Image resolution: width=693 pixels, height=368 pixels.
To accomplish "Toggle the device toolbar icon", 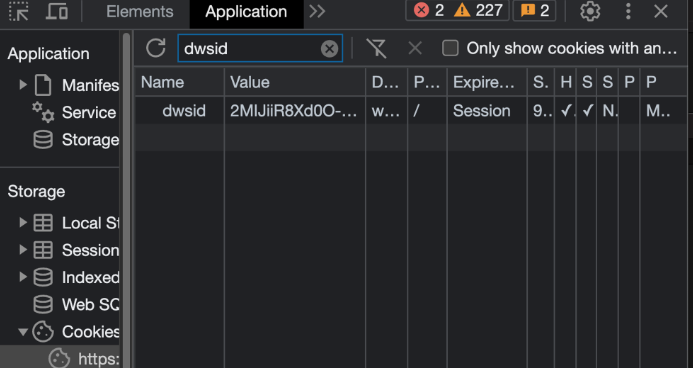I will point(57,11).
